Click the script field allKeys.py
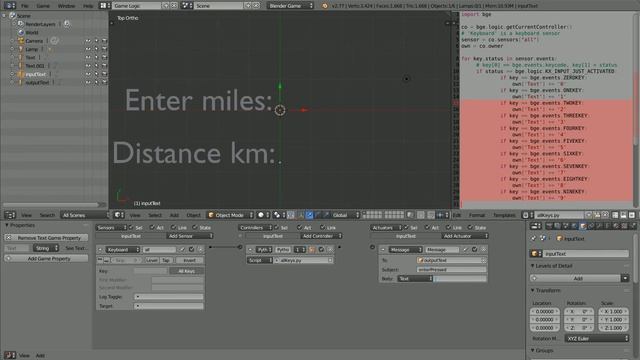This screenshot has height=360, width=640. tap(304, 260)
